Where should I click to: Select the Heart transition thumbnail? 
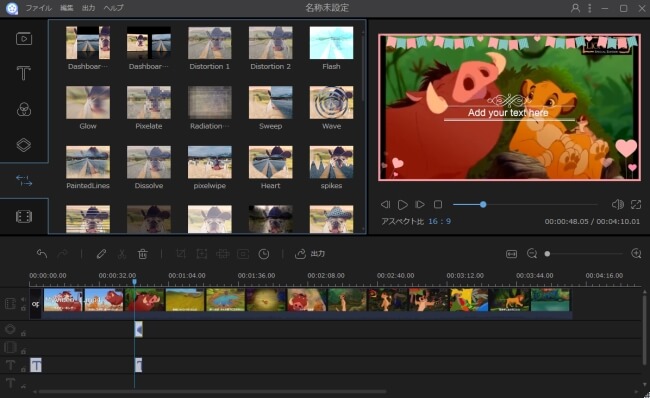(x=270, y=163)
